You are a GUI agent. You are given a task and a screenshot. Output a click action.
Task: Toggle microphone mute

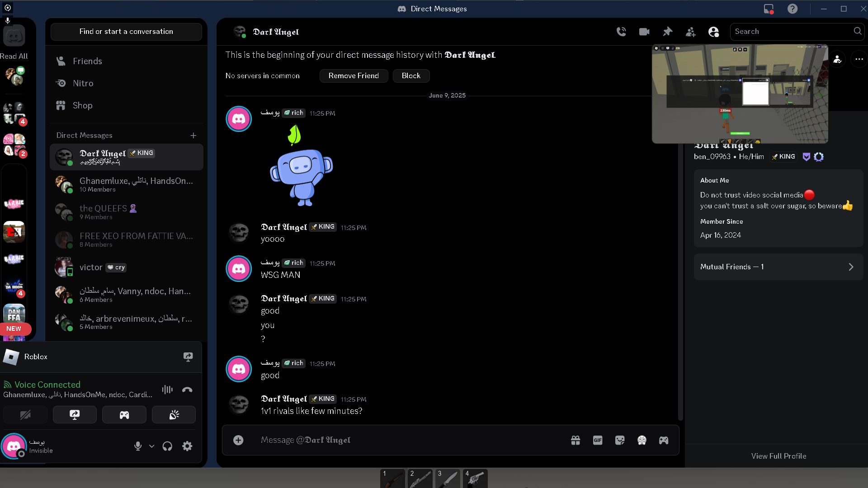point(138,446)
